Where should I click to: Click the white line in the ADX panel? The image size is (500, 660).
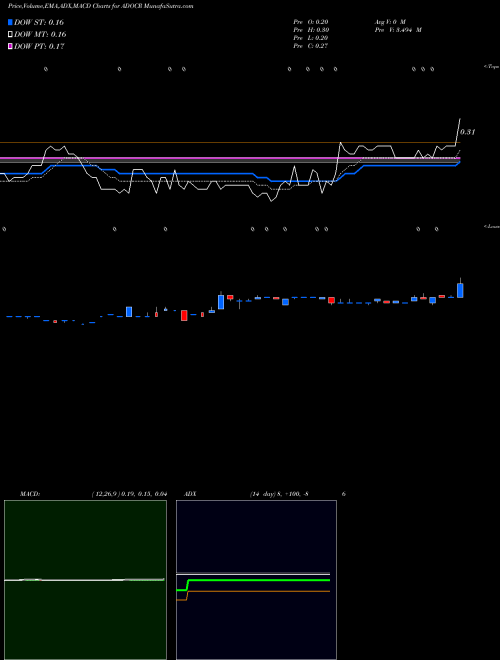[x=253, y=574]
